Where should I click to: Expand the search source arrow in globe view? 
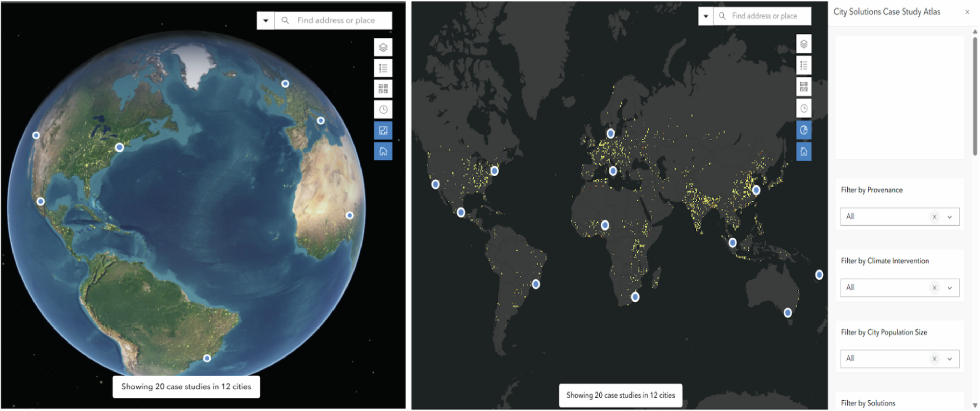(266, 21)
